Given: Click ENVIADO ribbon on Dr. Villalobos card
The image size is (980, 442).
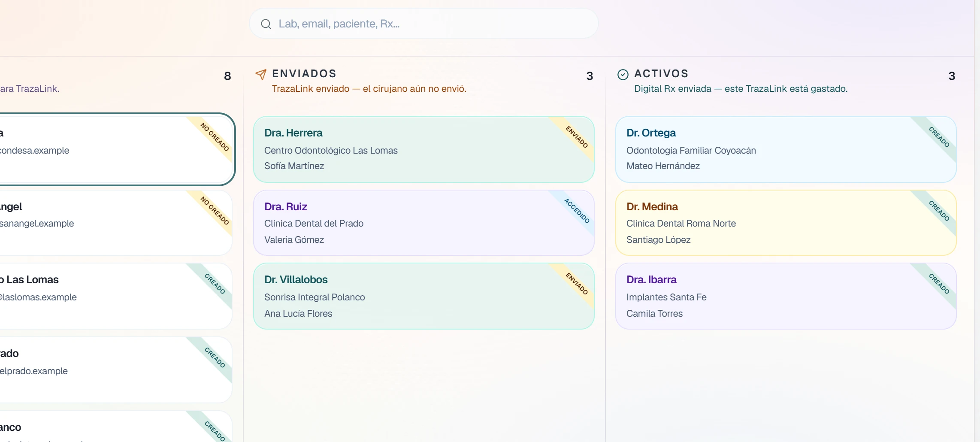Looking at the screenshot, I should (x=577, y=284).
